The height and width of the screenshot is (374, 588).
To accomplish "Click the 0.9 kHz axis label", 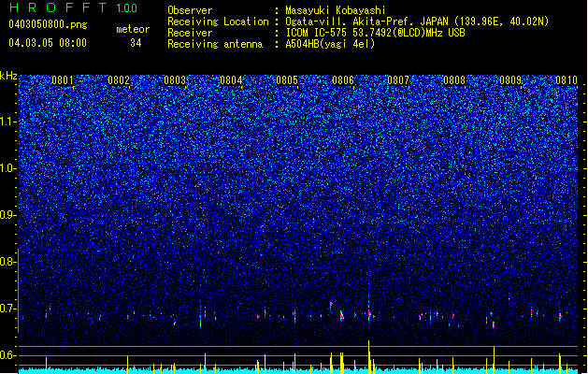I will 7,215.
